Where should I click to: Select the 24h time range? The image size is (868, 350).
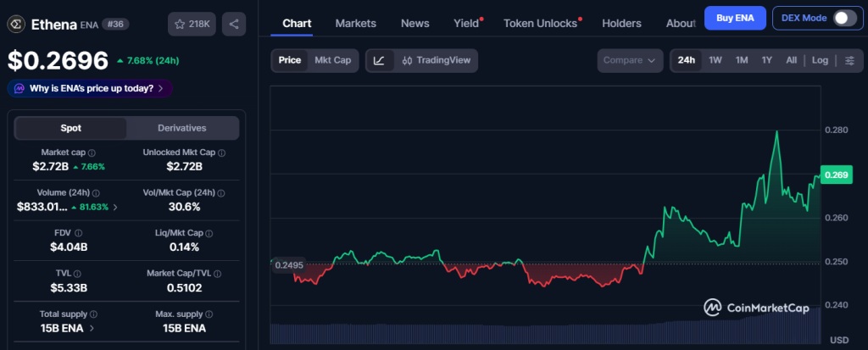click(x=687, y=60)
